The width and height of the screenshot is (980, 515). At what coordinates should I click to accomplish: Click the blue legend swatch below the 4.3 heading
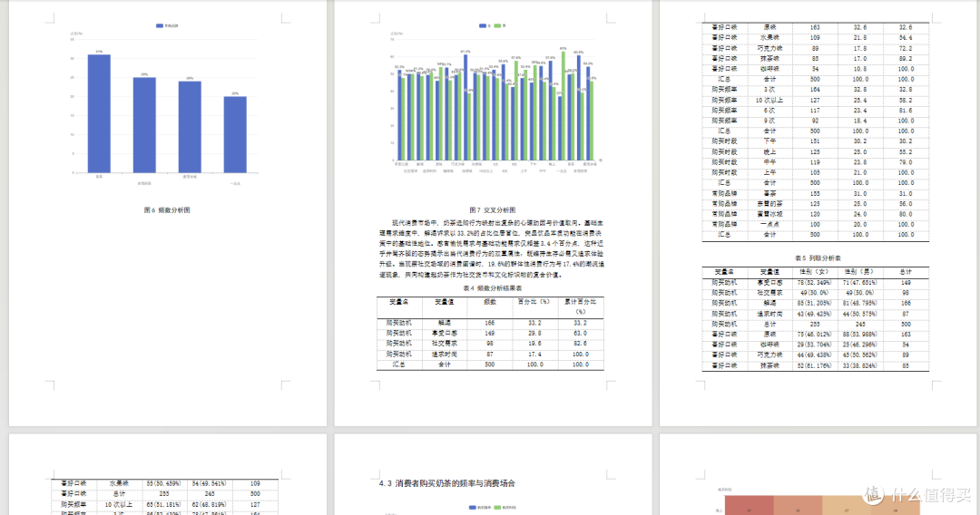coord(473,508)
